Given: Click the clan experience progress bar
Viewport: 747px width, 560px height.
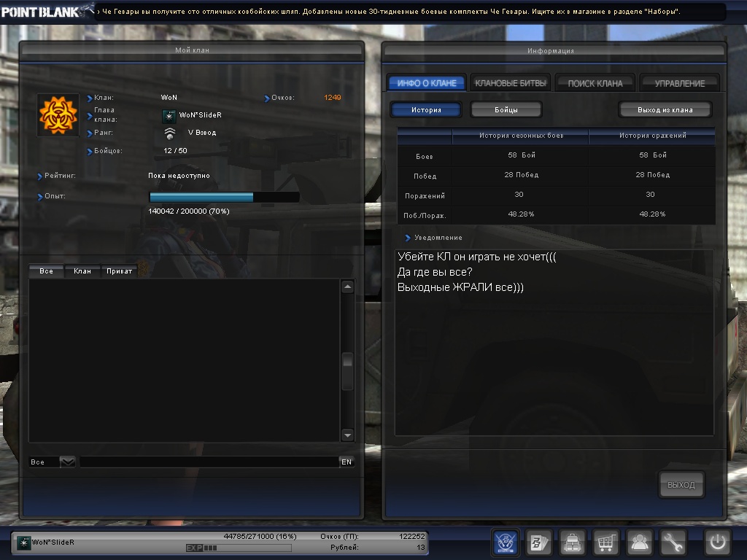Looking at the screenshot, I should (224, 197).
